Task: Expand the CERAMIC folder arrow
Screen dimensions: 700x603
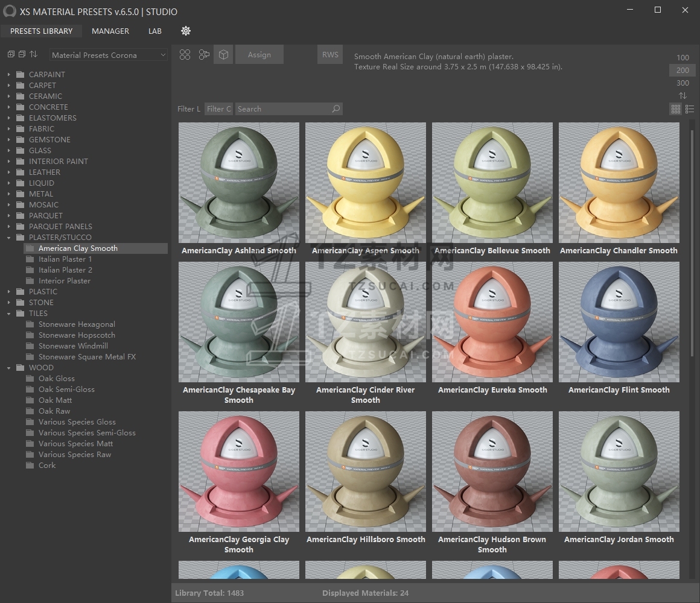Action: tap(8, 96)
